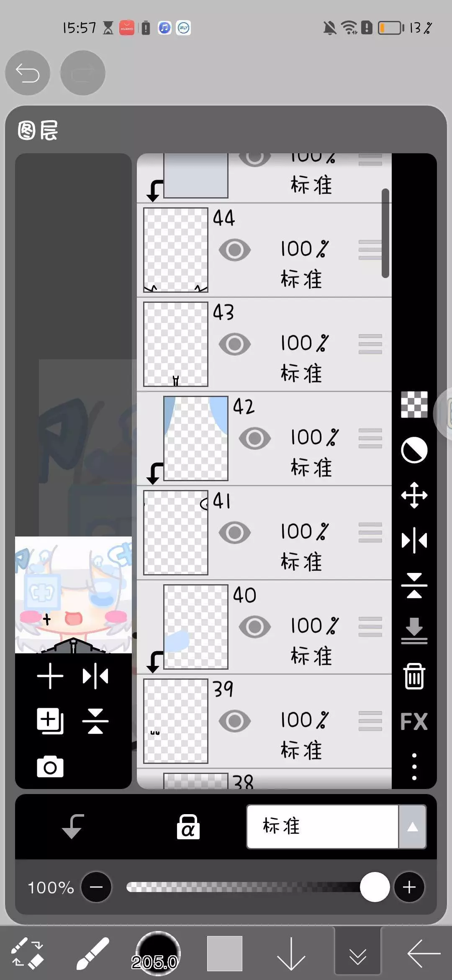Hide layer 39 with the eye icon
Image resolution: width=452 pixels, height=980 pixels.
point(235,721)
